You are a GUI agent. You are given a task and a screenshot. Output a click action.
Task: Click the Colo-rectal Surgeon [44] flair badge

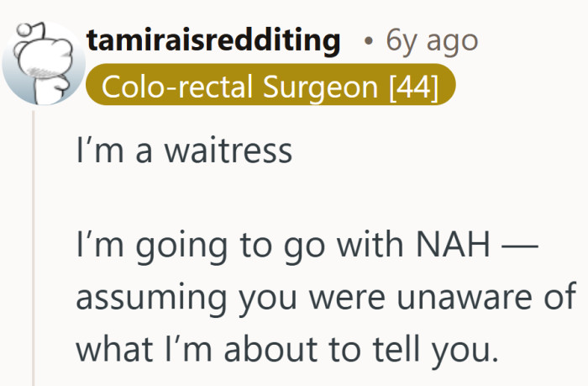point(270,87)
